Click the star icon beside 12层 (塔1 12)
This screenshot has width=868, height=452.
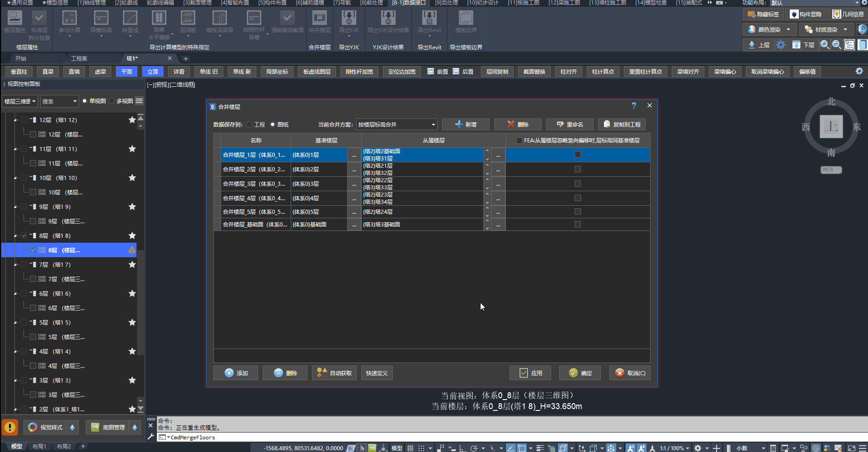point(132,120)
